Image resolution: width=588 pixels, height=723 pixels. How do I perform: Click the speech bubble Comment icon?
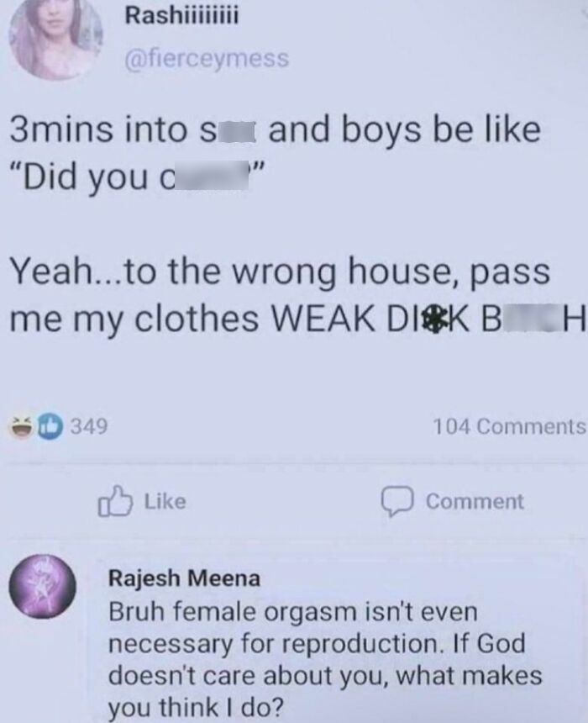click(x=397, y=501)
